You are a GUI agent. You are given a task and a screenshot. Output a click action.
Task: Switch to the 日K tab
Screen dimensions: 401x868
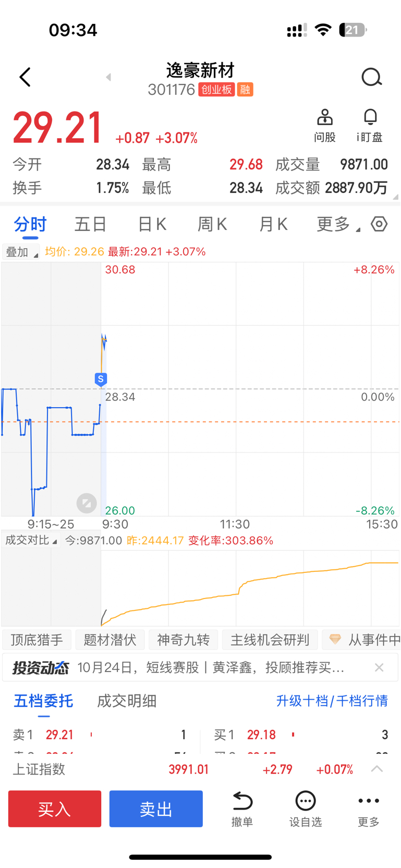point(152,225)
